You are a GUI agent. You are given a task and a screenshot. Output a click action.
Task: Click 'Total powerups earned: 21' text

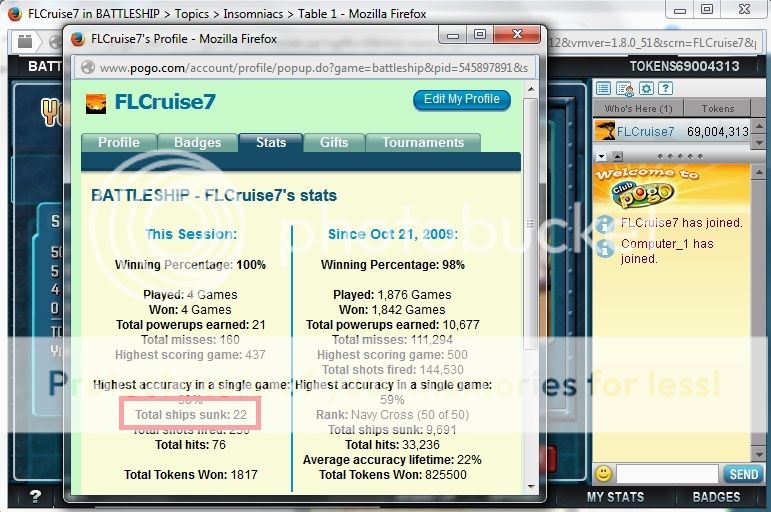click(x=190, y=325)
